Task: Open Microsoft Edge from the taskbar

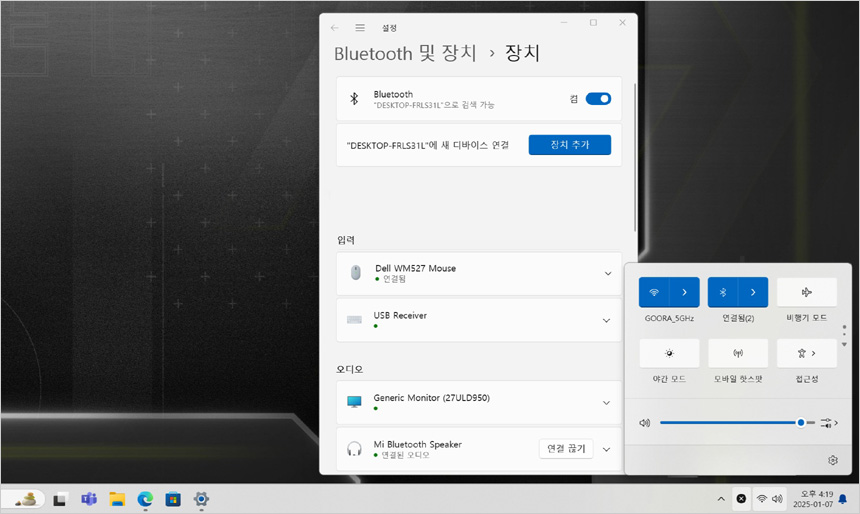Action: [x=145, y=499]
